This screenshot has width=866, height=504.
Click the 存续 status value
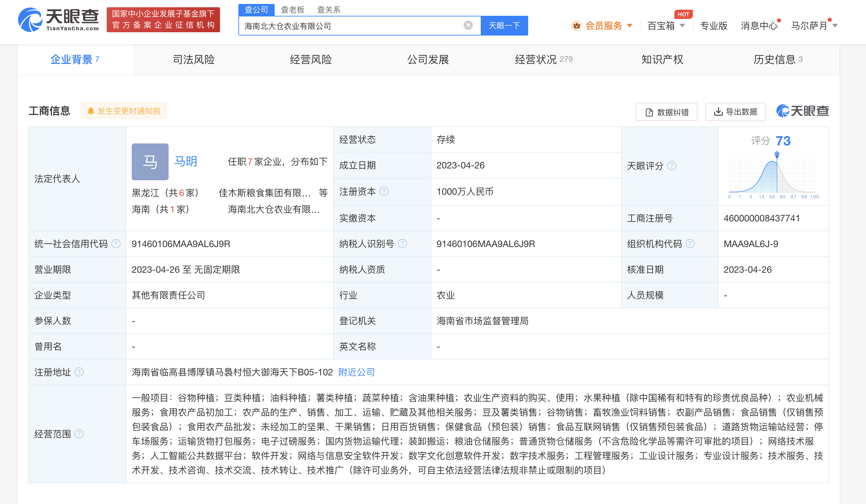point(446,140)
